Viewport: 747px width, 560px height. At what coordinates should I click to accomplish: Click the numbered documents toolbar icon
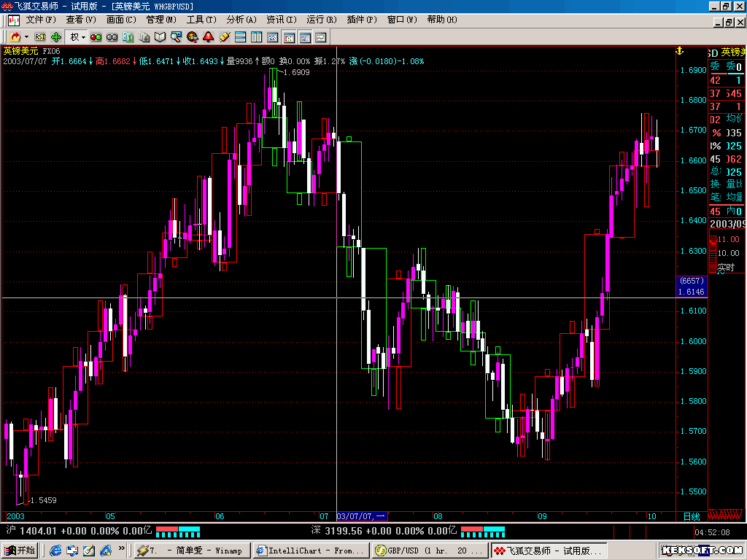pos(128,37)
